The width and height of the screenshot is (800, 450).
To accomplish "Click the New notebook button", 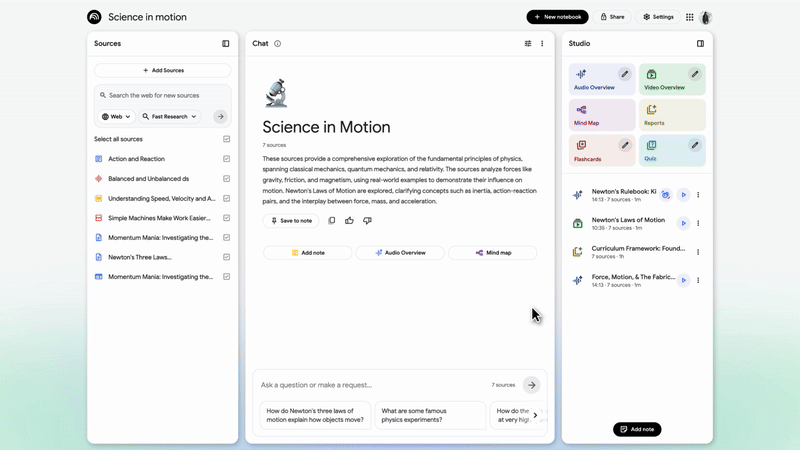I will (557, 17).
